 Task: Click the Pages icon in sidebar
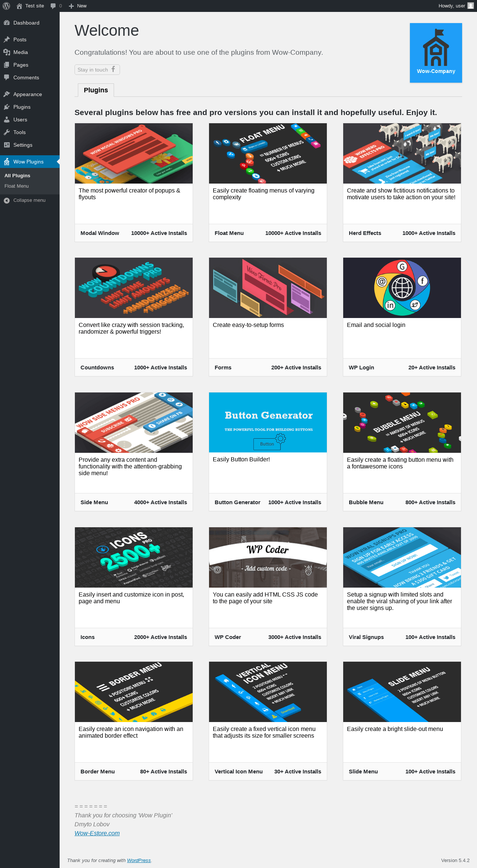coord(7,65)
